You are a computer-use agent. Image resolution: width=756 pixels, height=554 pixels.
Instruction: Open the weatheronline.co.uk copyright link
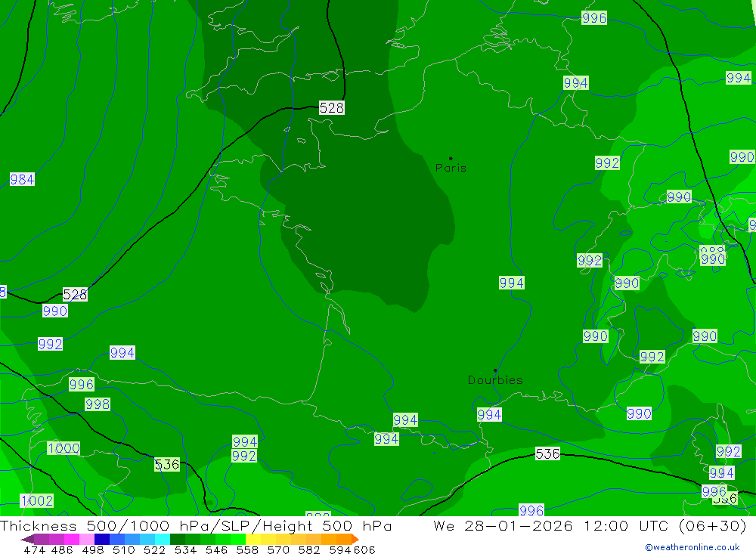(x=692, y=547)
